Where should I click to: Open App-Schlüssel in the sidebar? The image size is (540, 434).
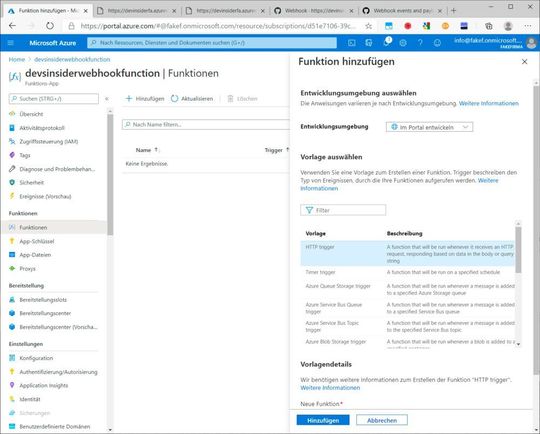[37, 241]
